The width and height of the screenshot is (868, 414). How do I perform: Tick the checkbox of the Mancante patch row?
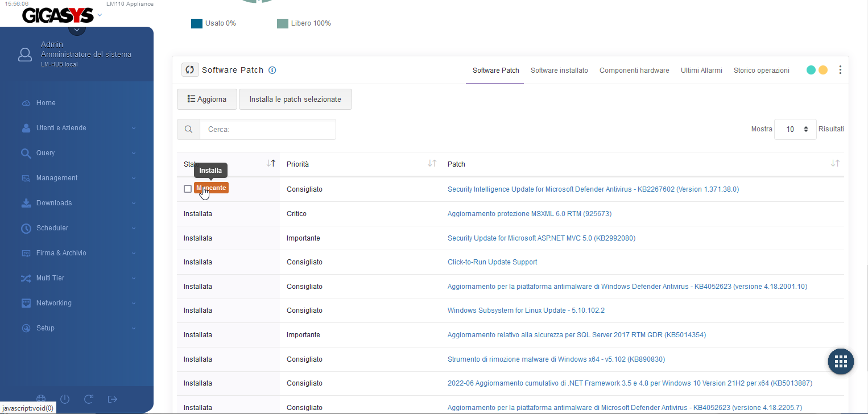188,189
